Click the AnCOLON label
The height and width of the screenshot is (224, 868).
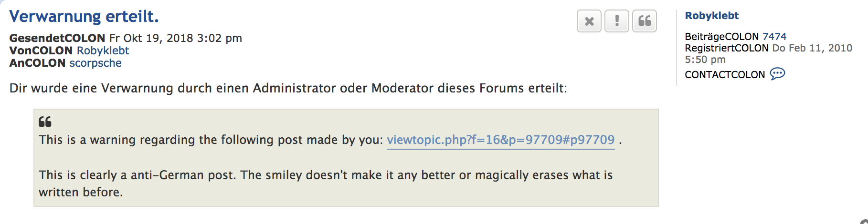[37, 63]
